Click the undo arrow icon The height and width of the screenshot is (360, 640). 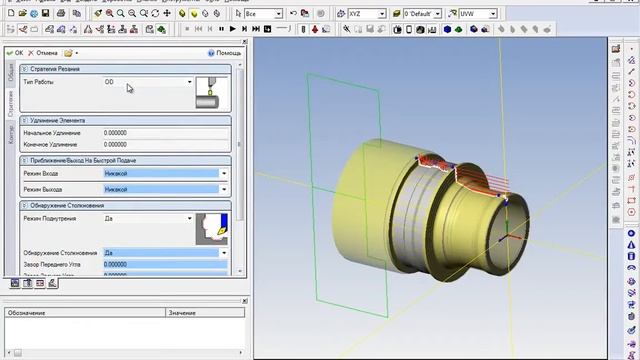click(x=293, y=13)
